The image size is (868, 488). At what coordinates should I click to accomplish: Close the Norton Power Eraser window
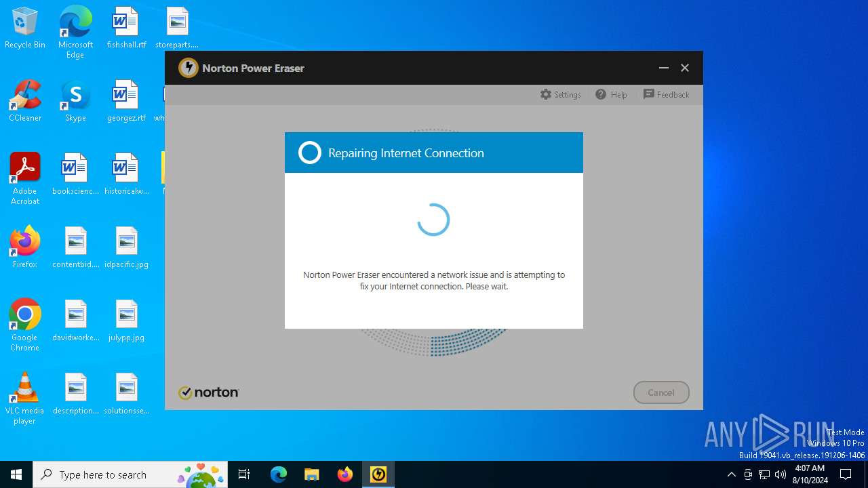pos(685,68)
